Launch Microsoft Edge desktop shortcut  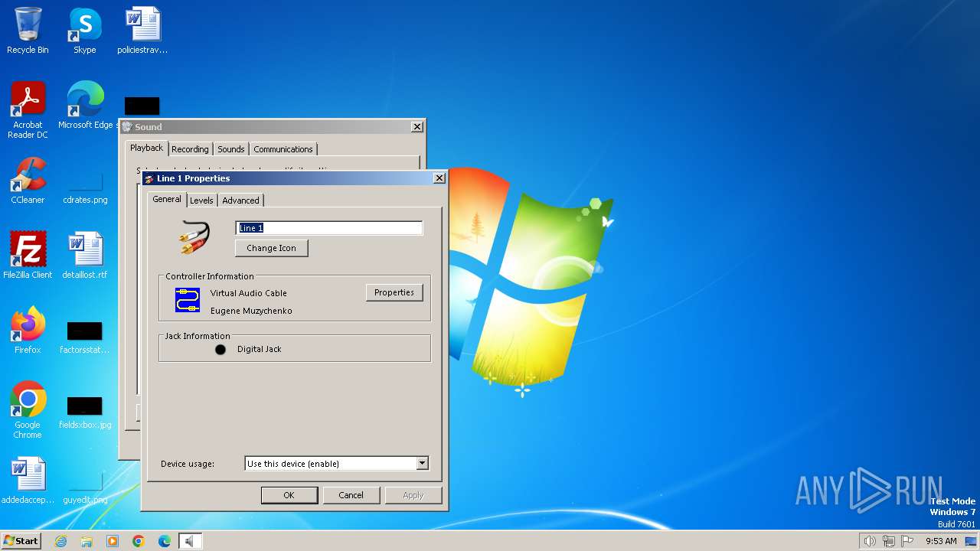click(85, 106)
